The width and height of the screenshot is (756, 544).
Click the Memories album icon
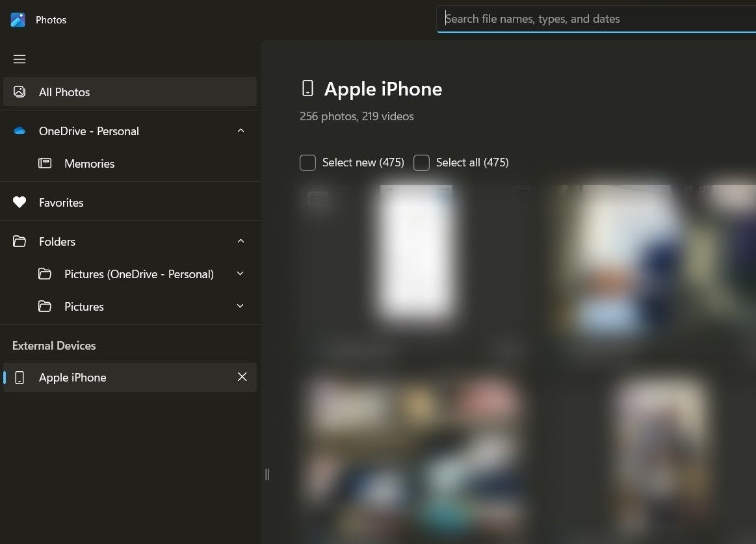click(x=45, y=164)
